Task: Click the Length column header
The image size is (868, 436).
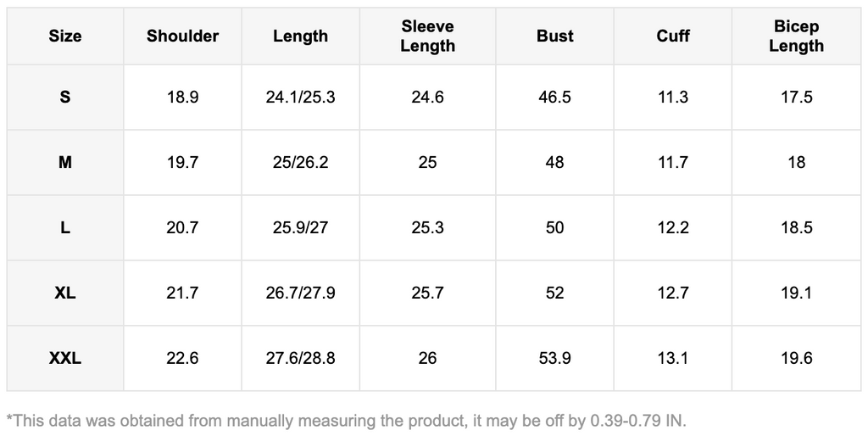Action: coord(300,36)
